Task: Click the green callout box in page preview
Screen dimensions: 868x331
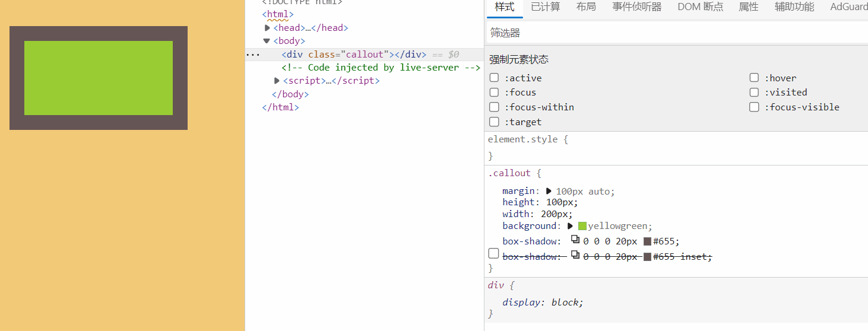Action: [99, 78]
